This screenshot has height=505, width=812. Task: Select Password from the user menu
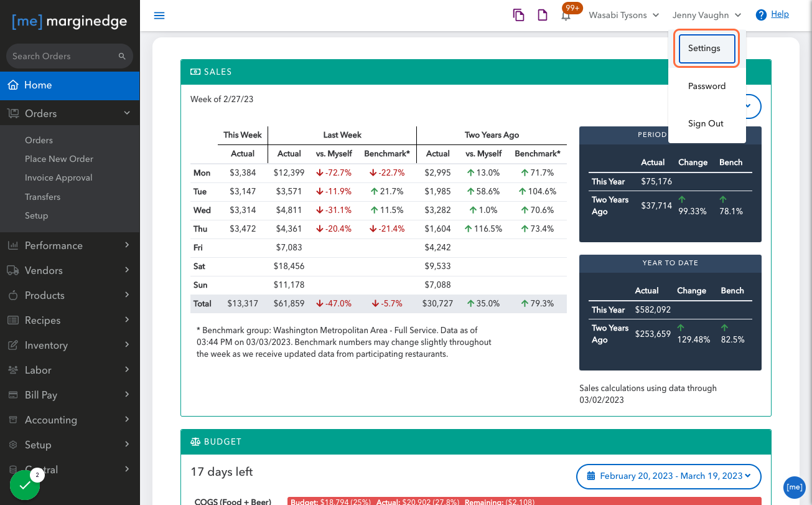[707, 86]
